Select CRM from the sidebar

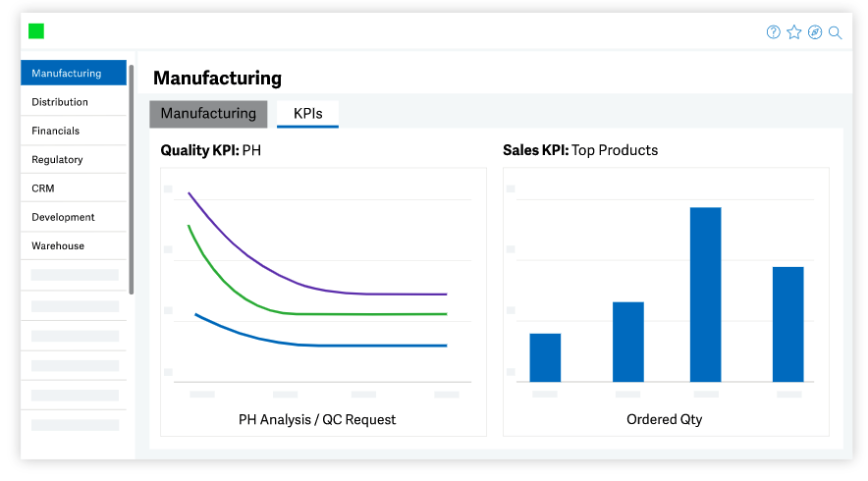click(43, 187)
